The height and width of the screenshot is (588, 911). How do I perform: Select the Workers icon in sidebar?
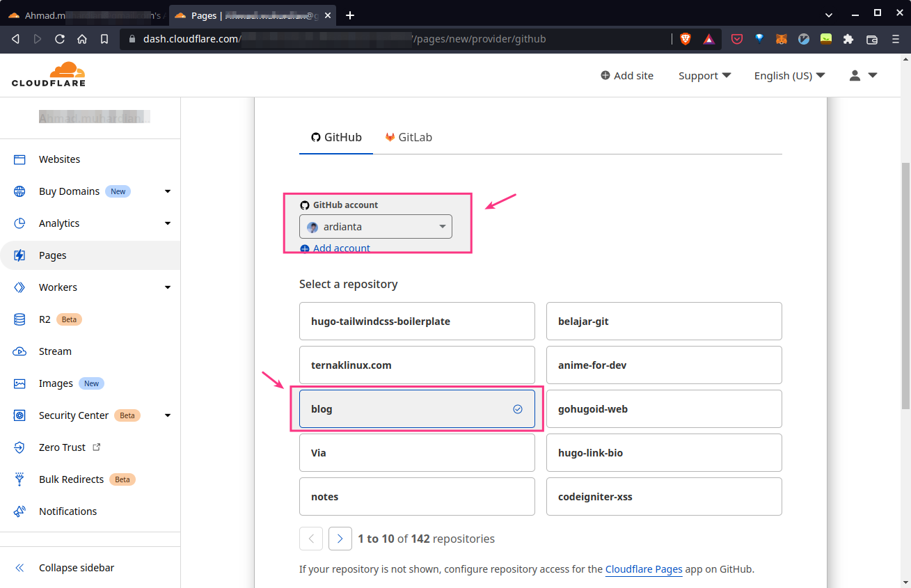click(x=19, y=287)
